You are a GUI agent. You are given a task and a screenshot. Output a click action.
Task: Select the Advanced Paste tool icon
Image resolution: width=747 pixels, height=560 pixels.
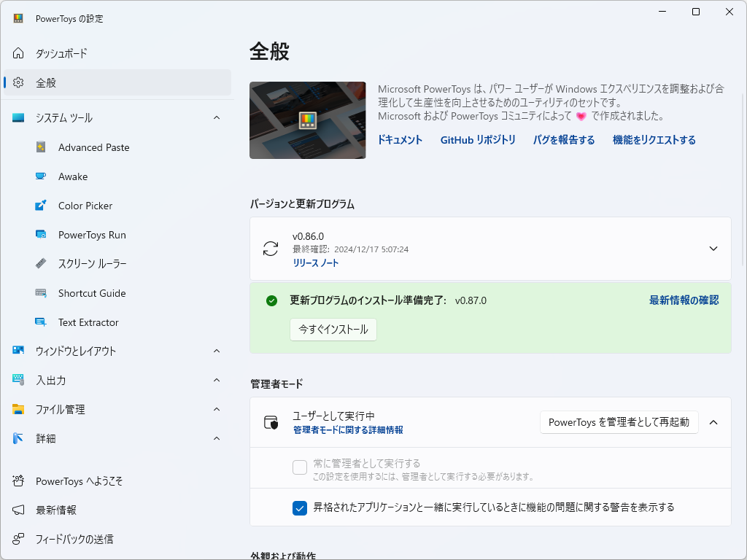click(x=41, y=147)
